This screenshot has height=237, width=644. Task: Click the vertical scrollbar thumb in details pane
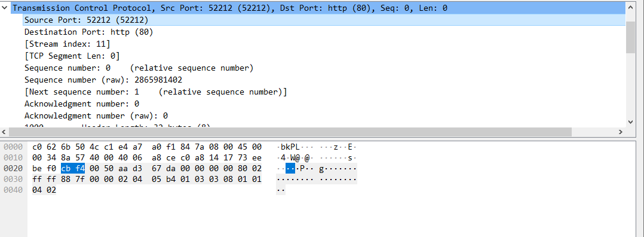[x=631, y=38]
